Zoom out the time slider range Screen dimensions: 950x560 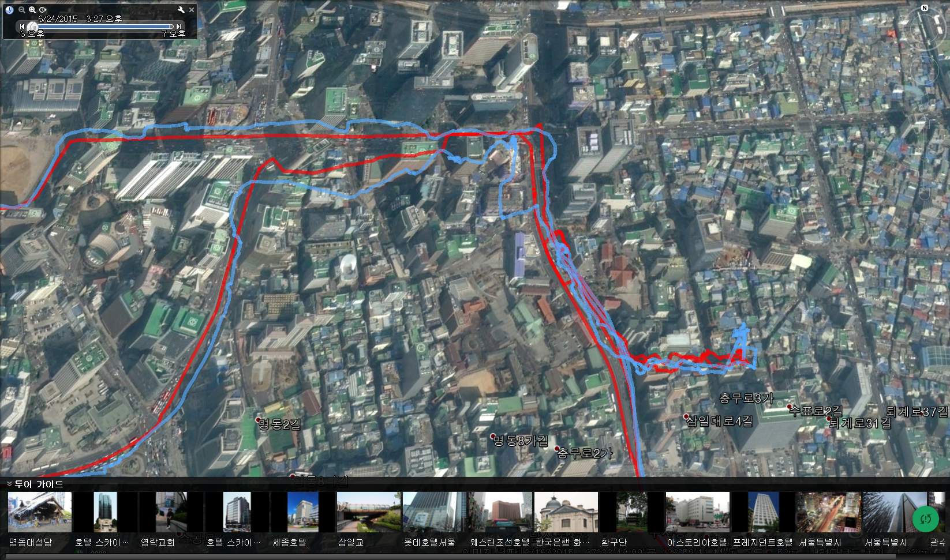(x=21, y=10)
